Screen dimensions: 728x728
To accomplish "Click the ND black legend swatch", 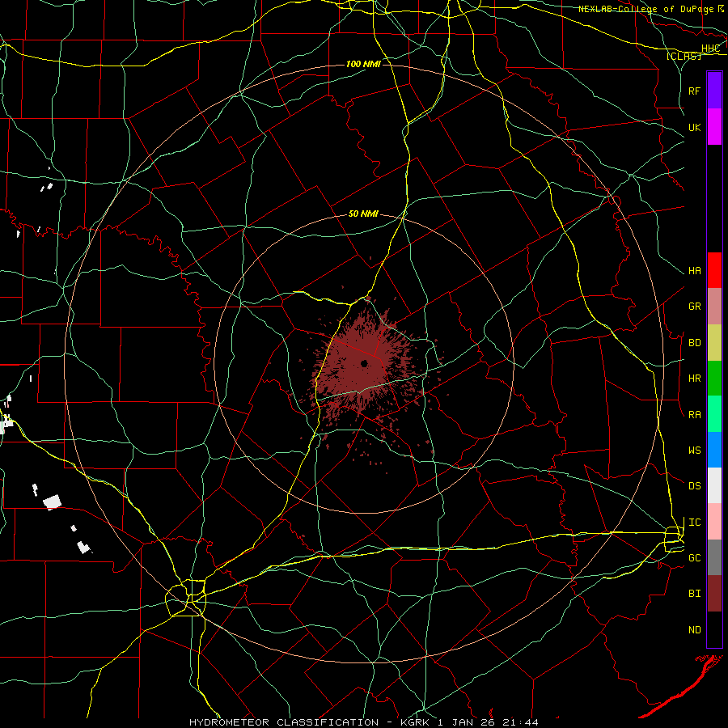I will (714, 629).
